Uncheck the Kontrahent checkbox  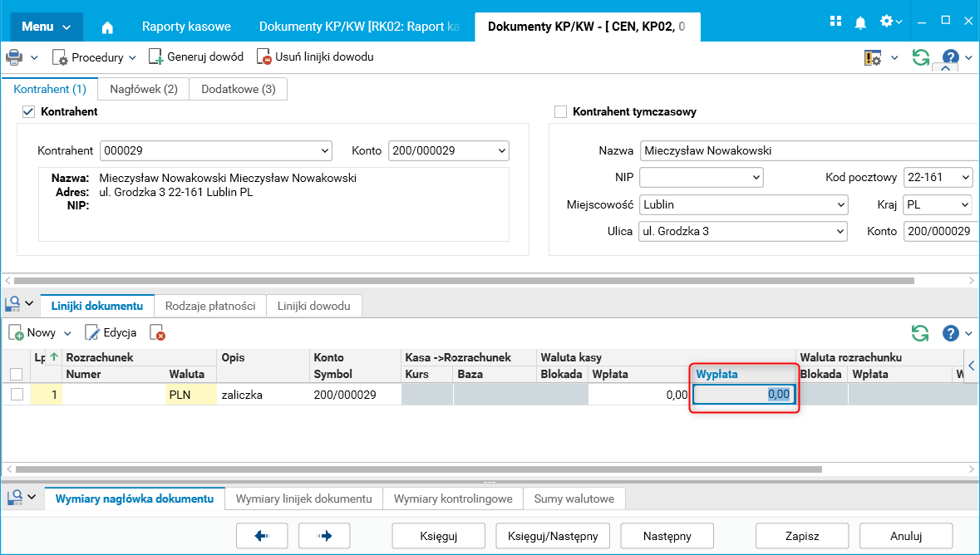[28, 111]
